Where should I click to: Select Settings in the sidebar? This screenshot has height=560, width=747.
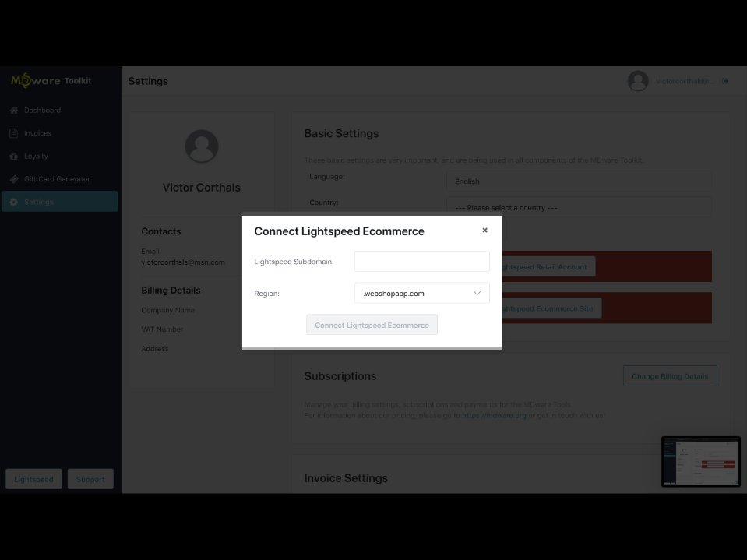click(59, 202)
